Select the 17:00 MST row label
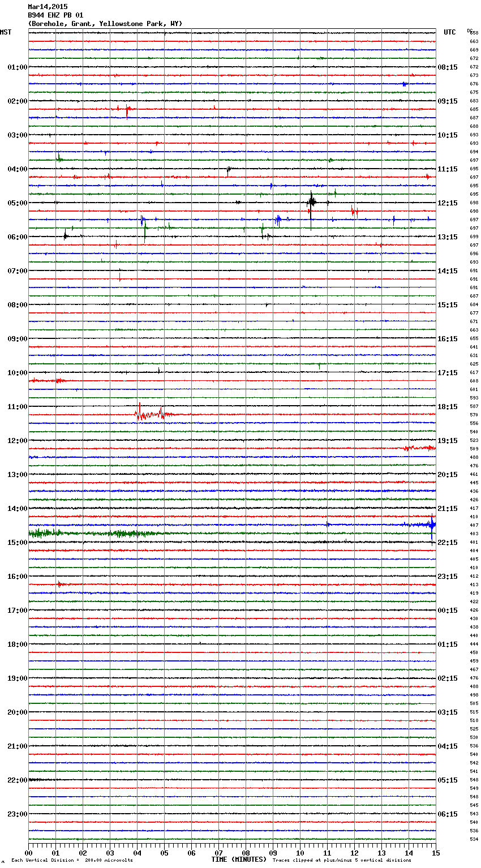 tap(18, 611)
